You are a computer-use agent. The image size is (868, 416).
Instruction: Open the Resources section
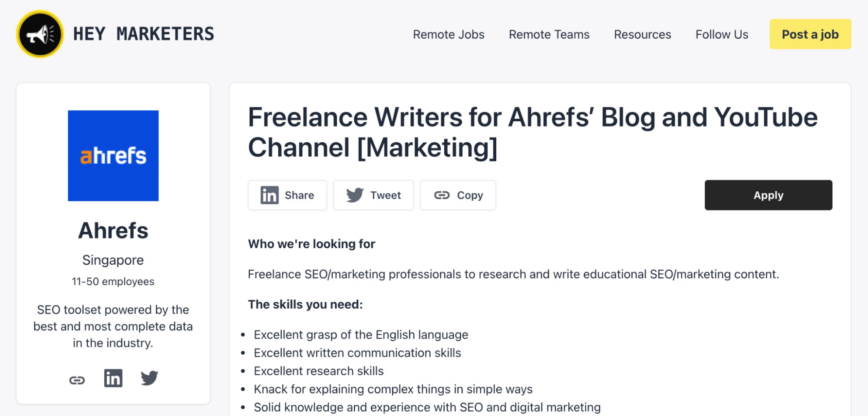click(x=642, y=34)
